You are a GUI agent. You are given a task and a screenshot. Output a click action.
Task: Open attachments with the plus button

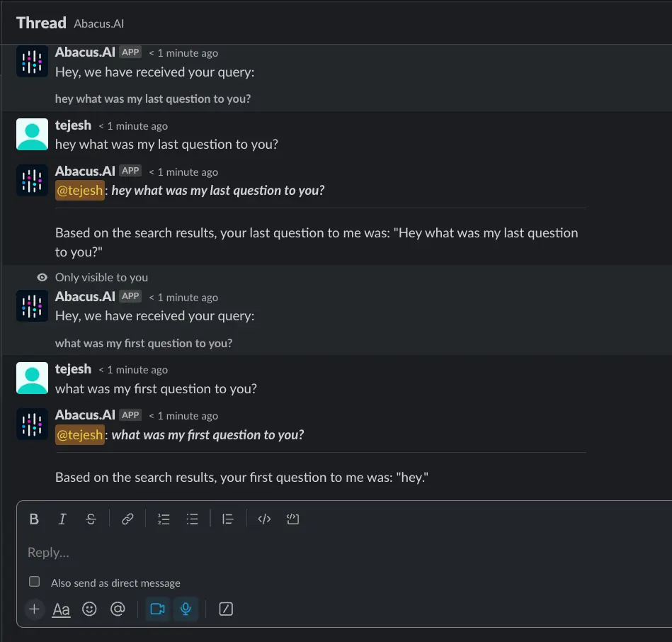pyautogui.click(x=34, y=609)
